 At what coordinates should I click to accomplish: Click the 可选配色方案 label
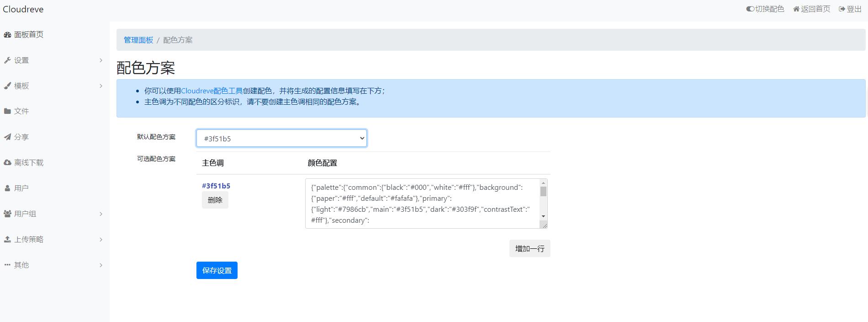click(156, 159)
